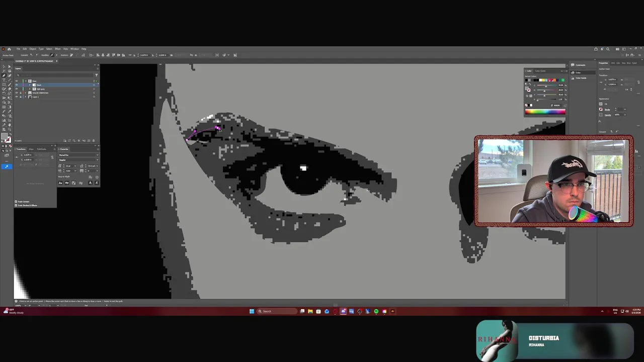Screen dimensions: 644x362
Task: Click the Share icon in the top-right bar
Action: (x=596, y=49)
